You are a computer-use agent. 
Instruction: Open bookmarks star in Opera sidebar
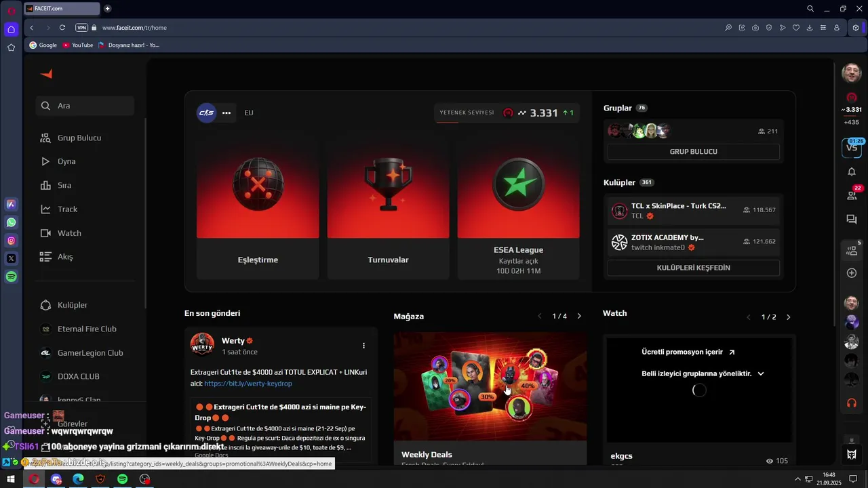click(x=11, y=47)
